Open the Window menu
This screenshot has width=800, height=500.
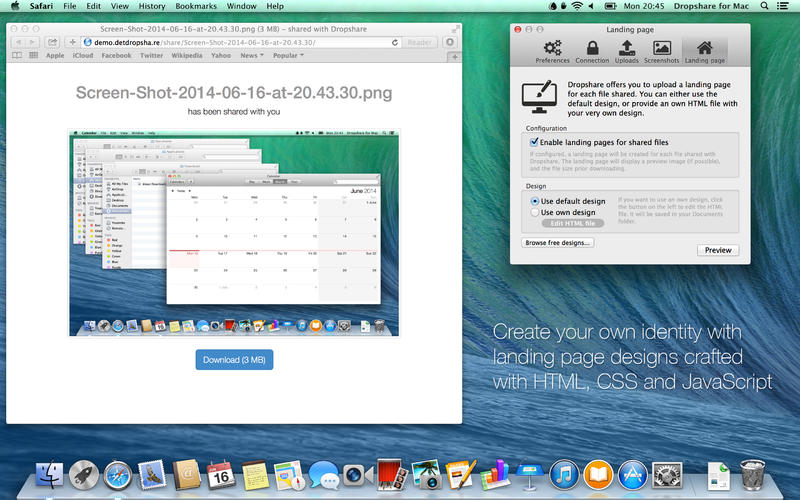(241, 6)
